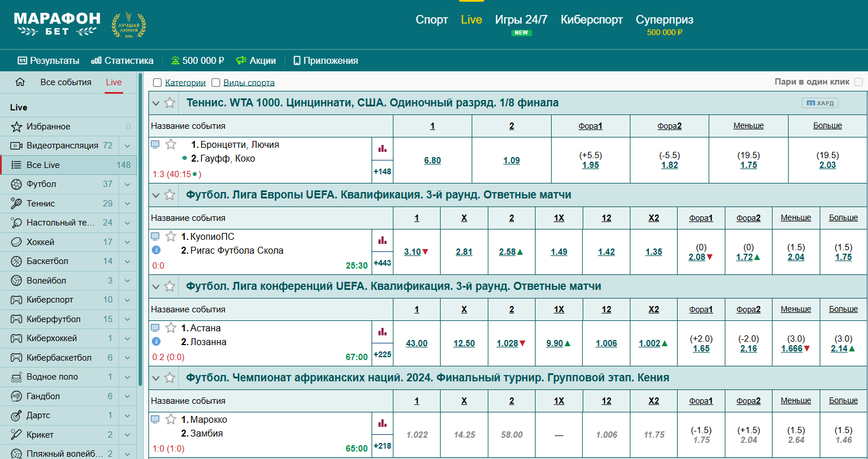
Task: Open Избранное favorites in the sidebar
Action: [x=68, y=127]
